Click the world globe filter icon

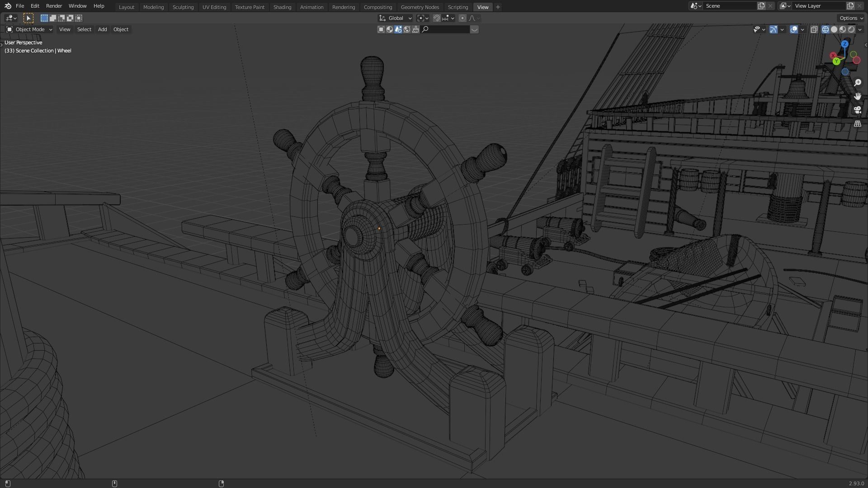click(x=407, y=29)
